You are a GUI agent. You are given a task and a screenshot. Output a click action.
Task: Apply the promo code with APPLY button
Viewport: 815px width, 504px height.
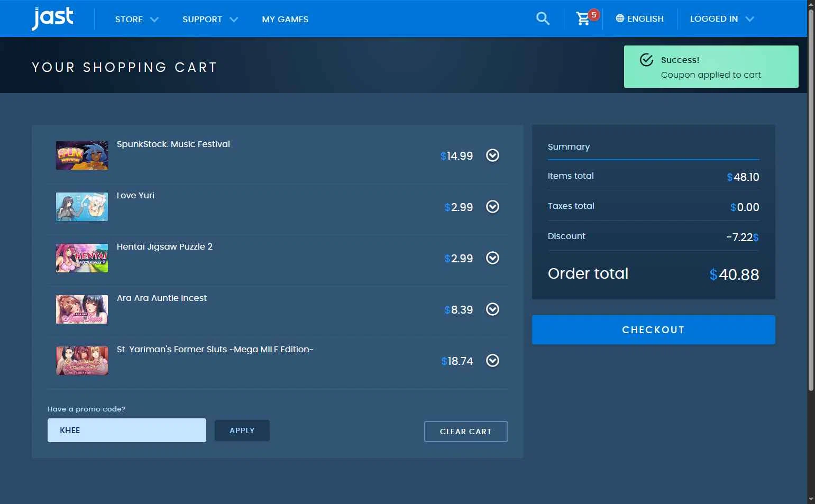242,430
